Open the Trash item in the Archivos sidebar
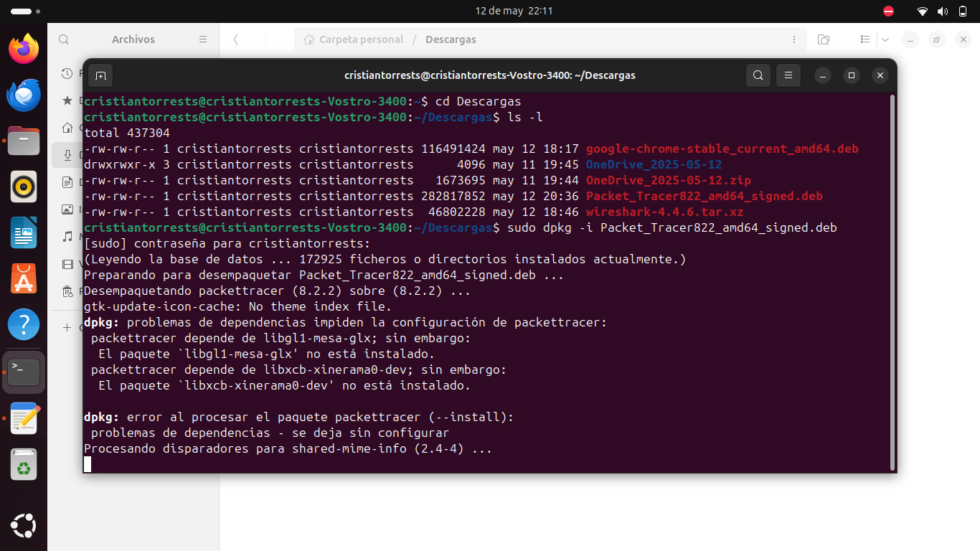Screen dimensions: 980x551 (67, 291)
